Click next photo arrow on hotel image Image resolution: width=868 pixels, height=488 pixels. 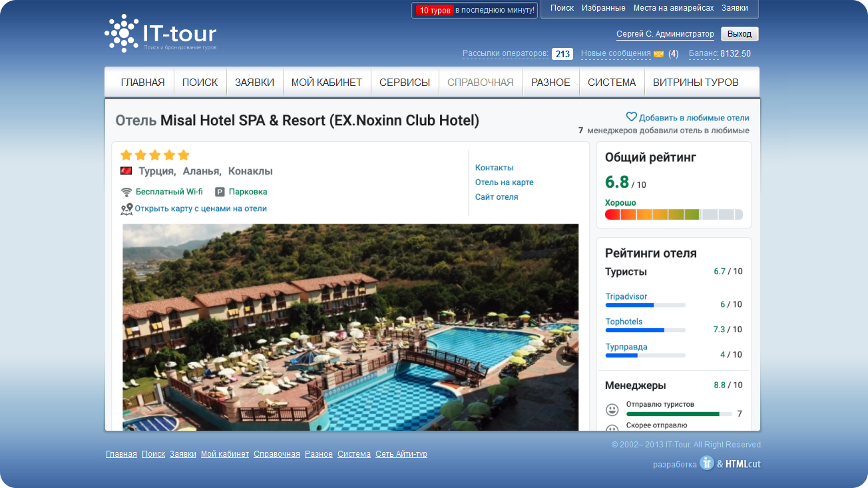pos(567,355)
